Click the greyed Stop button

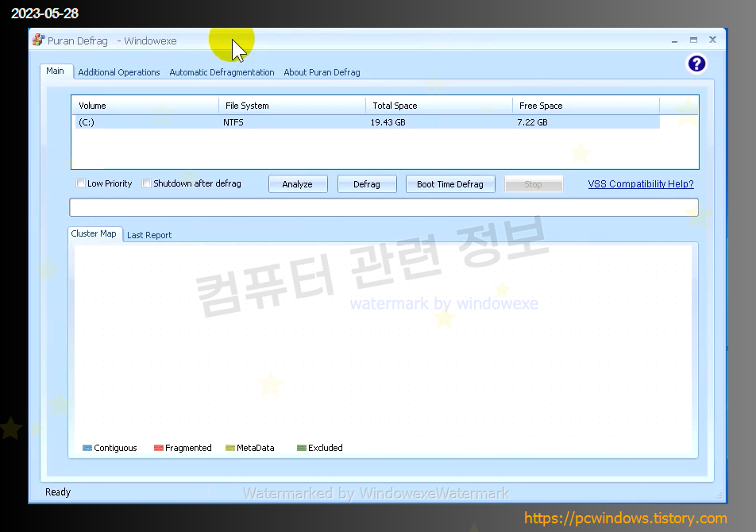[x=534, y=184]
